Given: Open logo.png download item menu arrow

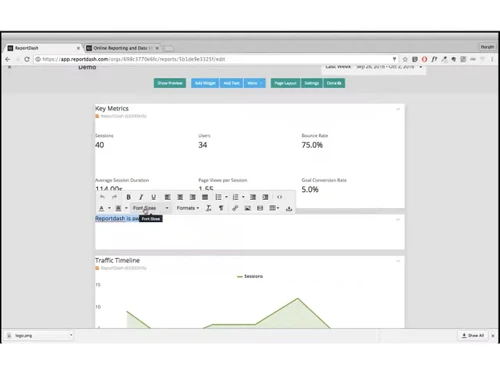Looking at the screenshot, I should pyautogui.click(x=71, y=335).
